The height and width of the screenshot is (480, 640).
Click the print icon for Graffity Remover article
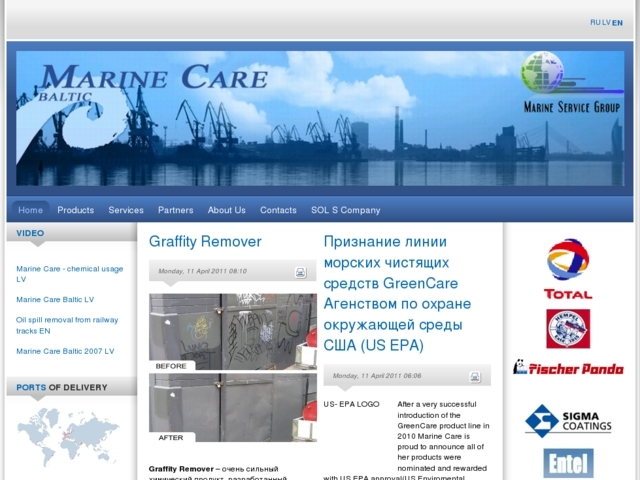(300, 272)
